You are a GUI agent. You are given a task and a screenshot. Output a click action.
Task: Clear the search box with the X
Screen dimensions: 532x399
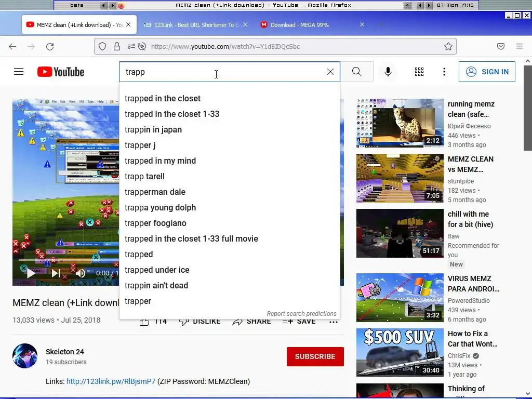[x=330, y=72]
